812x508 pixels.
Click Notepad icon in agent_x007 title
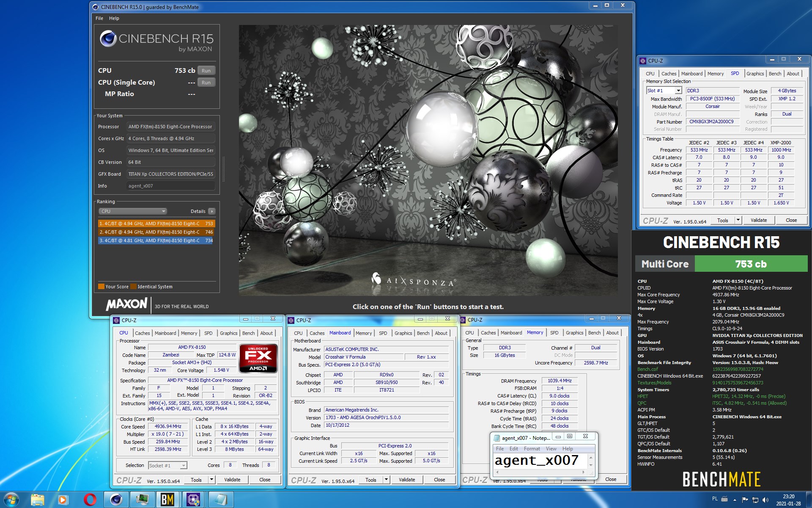[497, 438]
